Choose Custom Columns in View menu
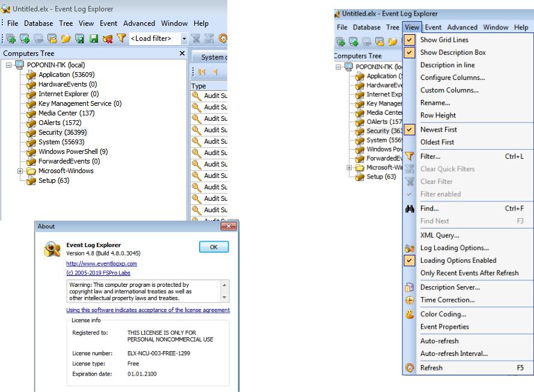The height and width of the screenshot is (392, 534). pos(468,90)
